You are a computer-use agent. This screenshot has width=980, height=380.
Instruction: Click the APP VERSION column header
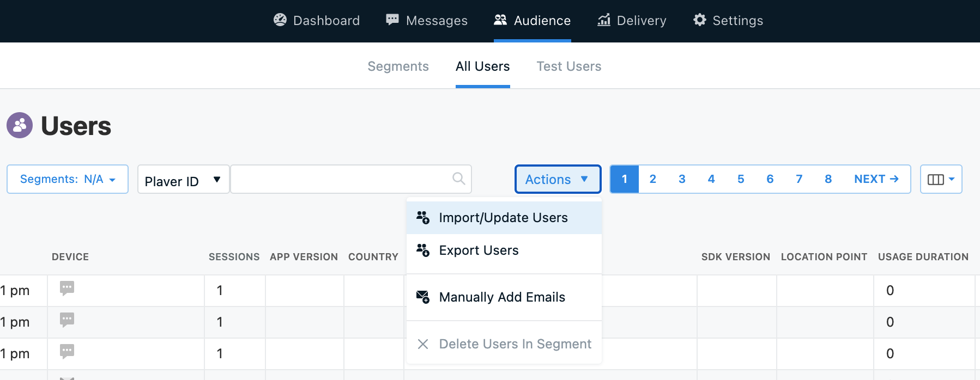(x=304, y=257)
